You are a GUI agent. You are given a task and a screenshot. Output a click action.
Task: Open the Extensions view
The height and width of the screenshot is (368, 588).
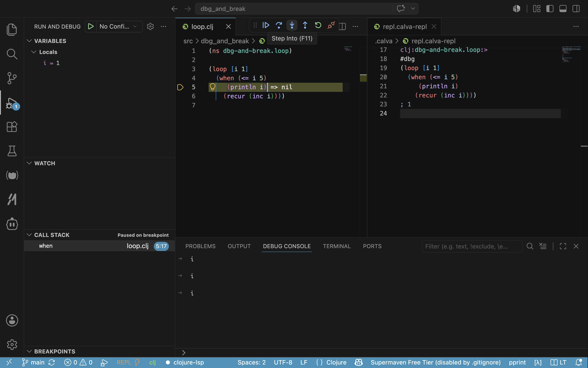(12, 127)
